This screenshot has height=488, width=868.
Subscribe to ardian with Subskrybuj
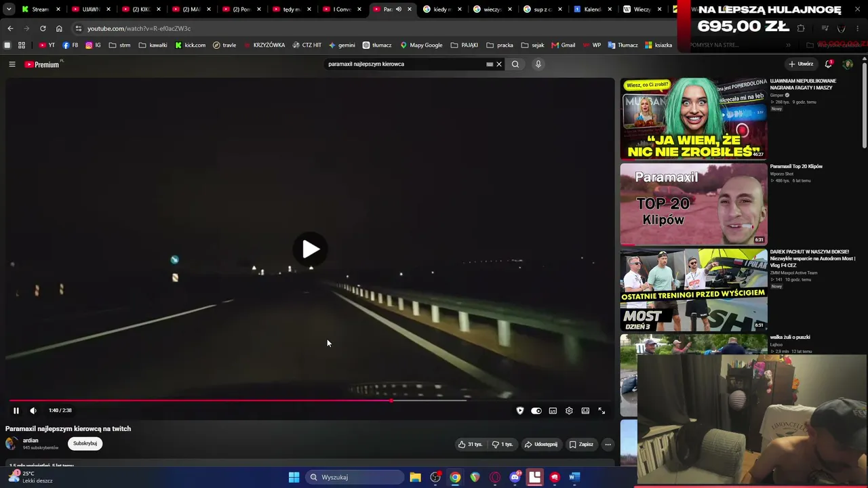pyautogui.click(x=85, y=443)
